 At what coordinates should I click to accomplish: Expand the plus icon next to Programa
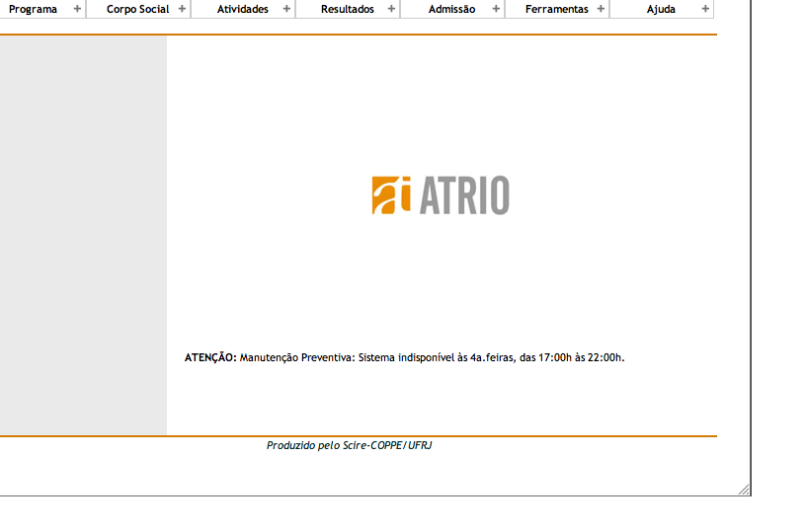[x=77, y=9]
